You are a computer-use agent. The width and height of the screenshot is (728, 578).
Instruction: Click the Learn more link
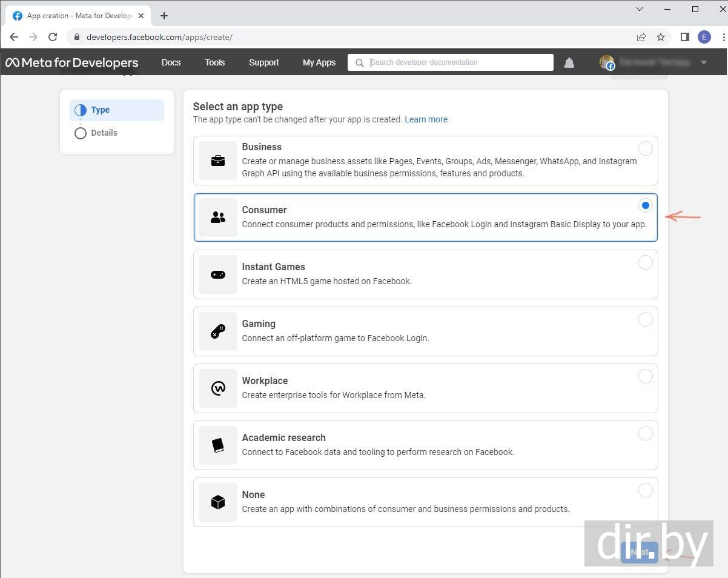point(426,119)
